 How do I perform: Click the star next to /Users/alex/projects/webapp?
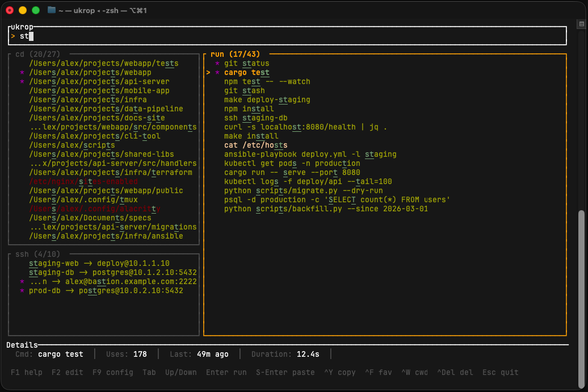[x=22, y=73]
